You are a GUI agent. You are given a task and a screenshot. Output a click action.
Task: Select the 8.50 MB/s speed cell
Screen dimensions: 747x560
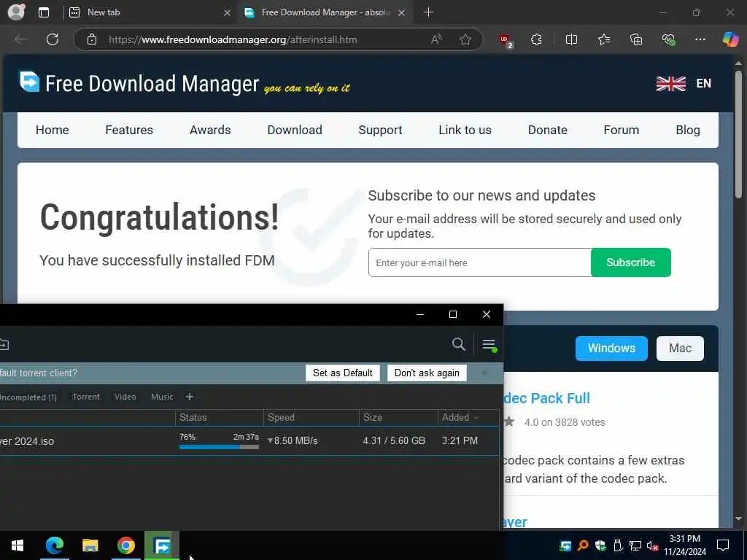pos(293,441)
